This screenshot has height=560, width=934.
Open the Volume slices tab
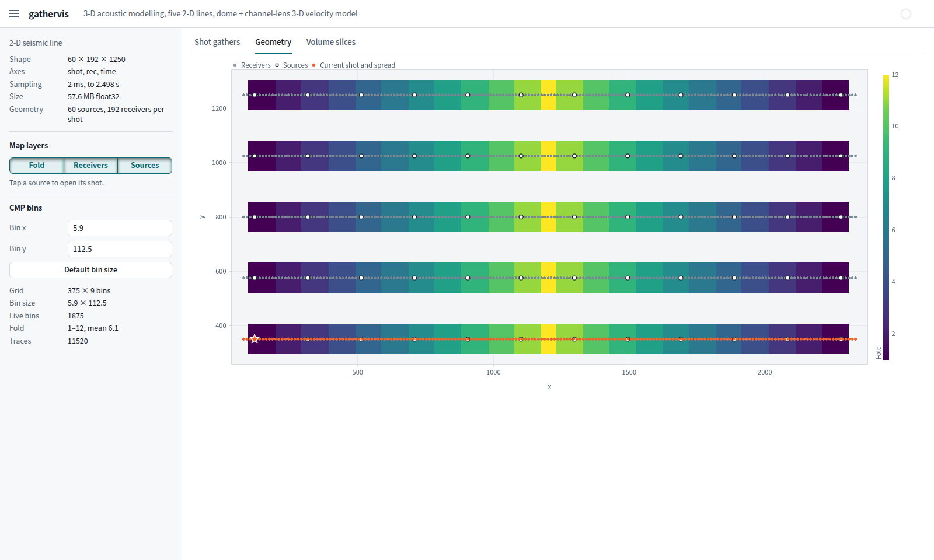(x=331, y=42)
